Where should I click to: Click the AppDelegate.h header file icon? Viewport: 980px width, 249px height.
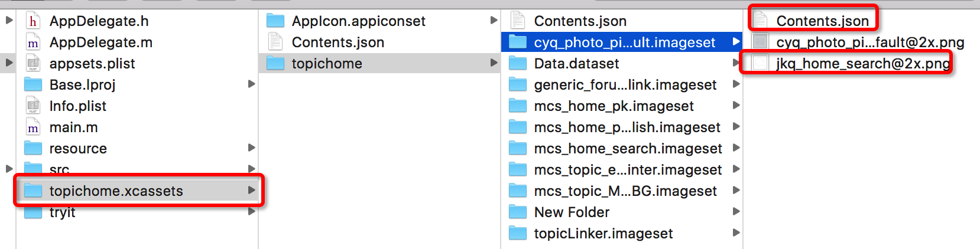point(33,21)
